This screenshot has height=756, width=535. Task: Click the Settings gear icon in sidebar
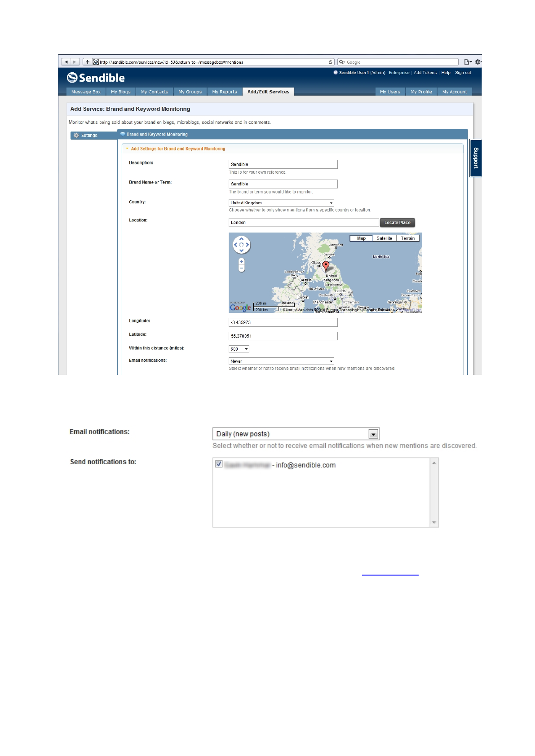pyautogui.click(x=76, y=135)
